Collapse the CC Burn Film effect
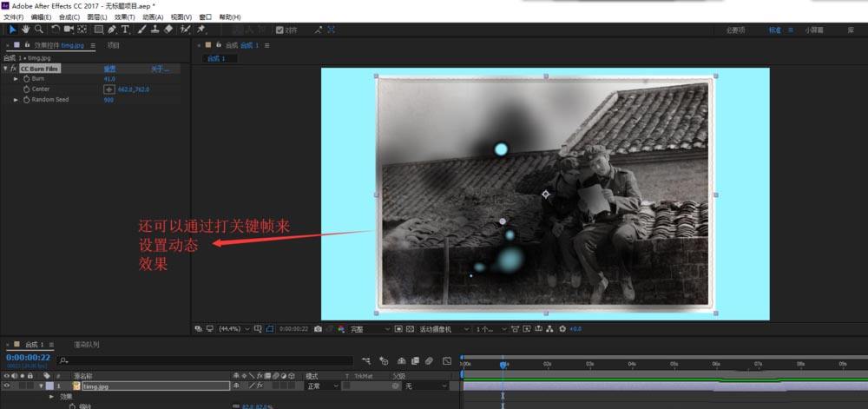Viewport: 868px width, 409px height. point(5,69)
